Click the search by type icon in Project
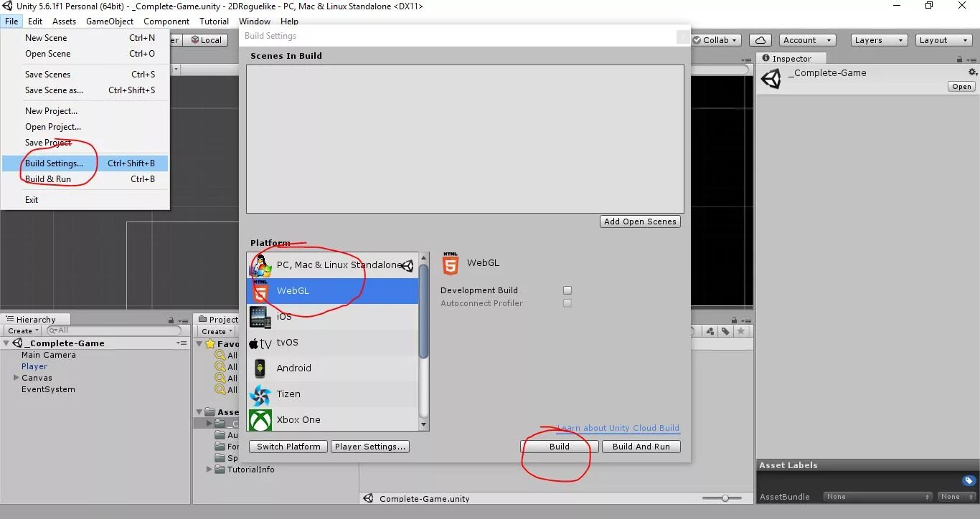The width and height of the screenshot is (980, 519). tap(710, 331)
